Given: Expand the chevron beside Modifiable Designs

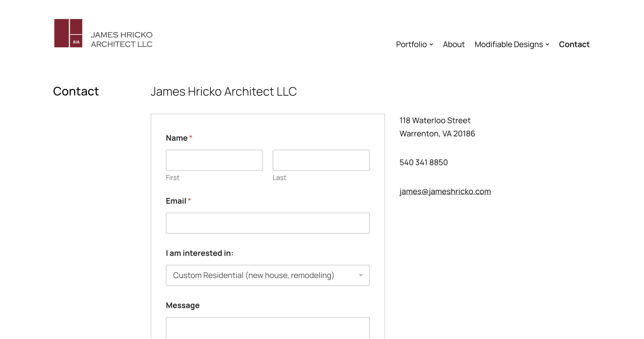Looking at the screenshot, I should pyautogui.click(x=547, y=45).
